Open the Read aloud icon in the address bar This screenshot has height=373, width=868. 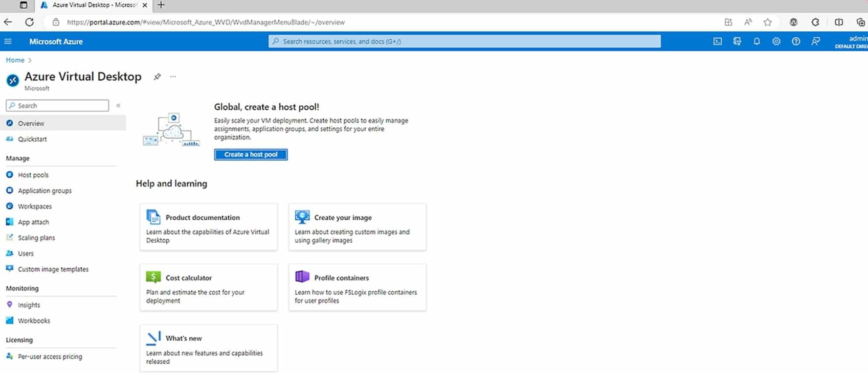pyautogui.click(x=748, y=22)
